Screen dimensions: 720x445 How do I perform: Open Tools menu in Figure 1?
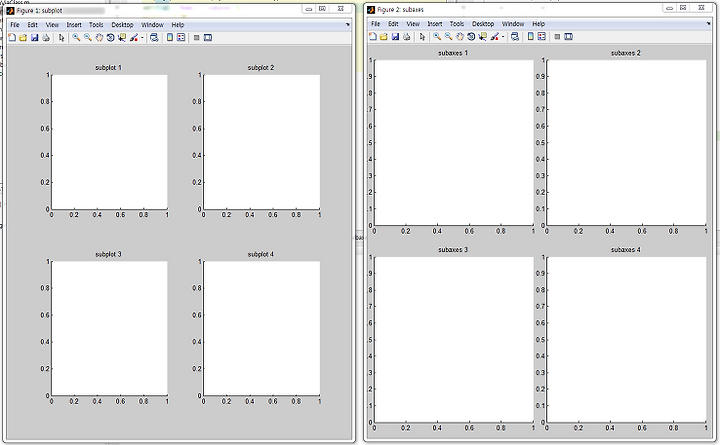point(96,25)
